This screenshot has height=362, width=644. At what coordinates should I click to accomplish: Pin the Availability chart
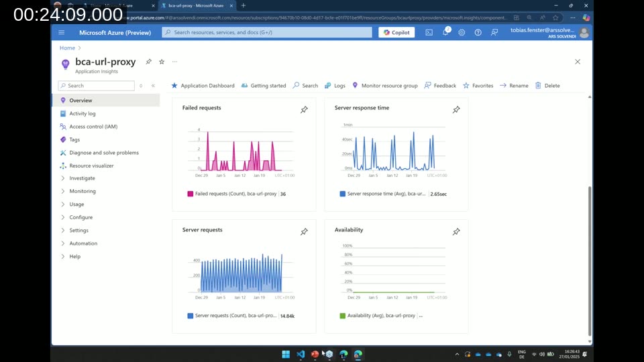tap(456, 232)
